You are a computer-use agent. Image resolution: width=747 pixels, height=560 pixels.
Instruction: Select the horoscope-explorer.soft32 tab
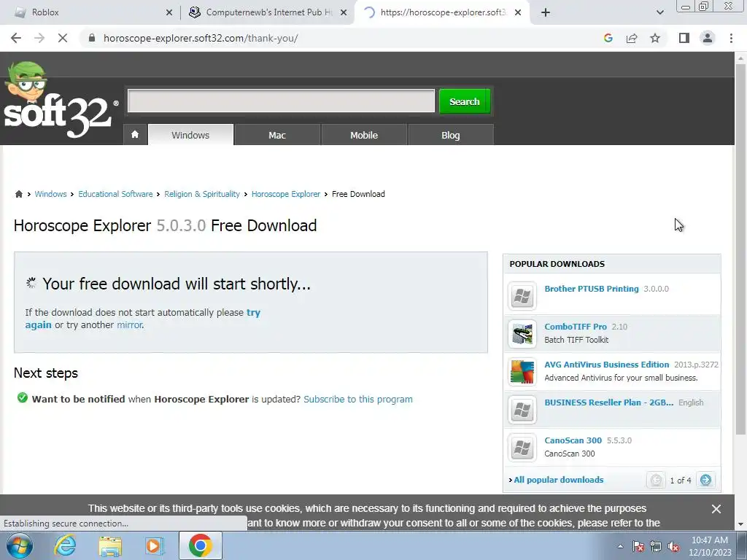(443, 12)
